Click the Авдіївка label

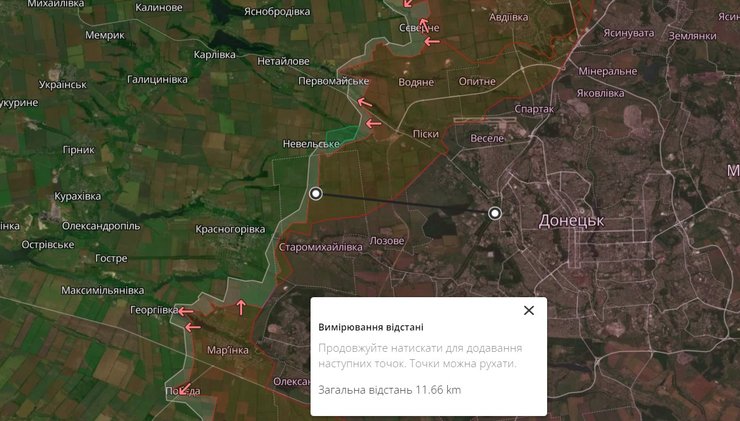[508, 17]
